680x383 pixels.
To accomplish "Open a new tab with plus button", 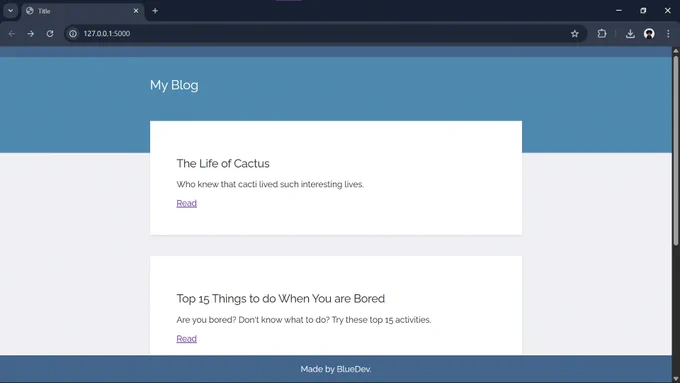I will [155, 11].
